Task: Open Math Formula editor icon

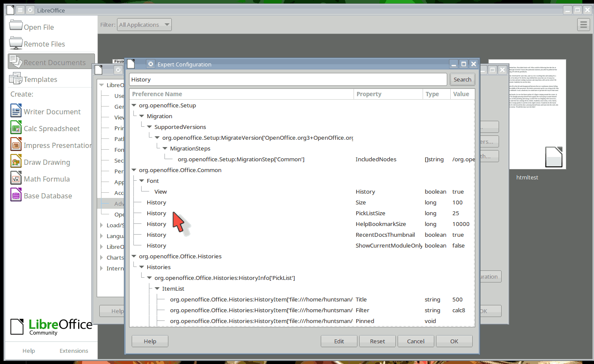Action: [16, 179]
